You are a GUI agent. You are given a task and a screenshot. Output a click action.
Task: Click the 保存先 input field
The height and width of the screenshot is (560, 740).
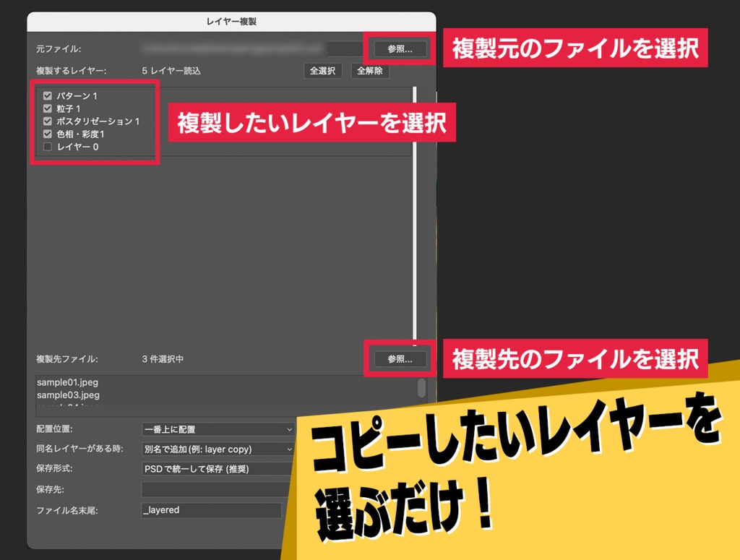click(x=216, y=489)
